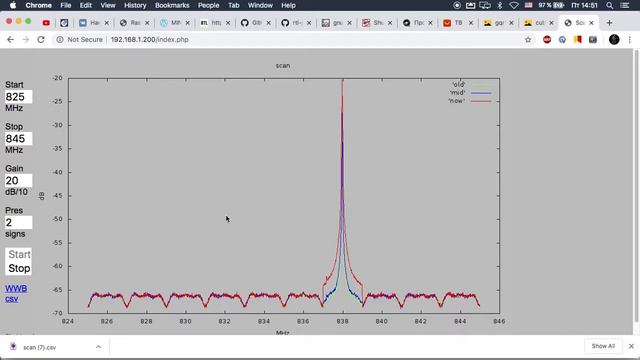
Task: Open the US flag input source menu
Action: [529, 5]
